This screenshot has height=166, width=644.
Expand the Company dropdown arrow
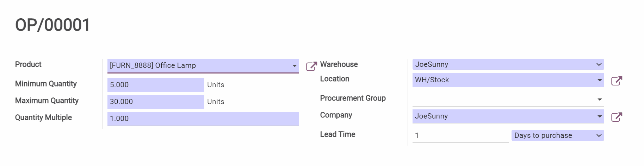[599, 116]
